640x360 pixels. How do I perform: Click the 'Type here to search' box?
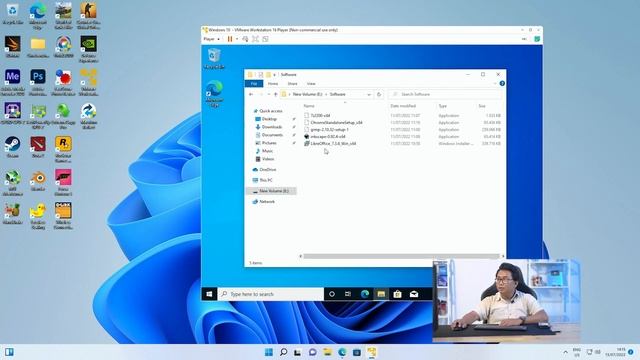click(271, 294)
